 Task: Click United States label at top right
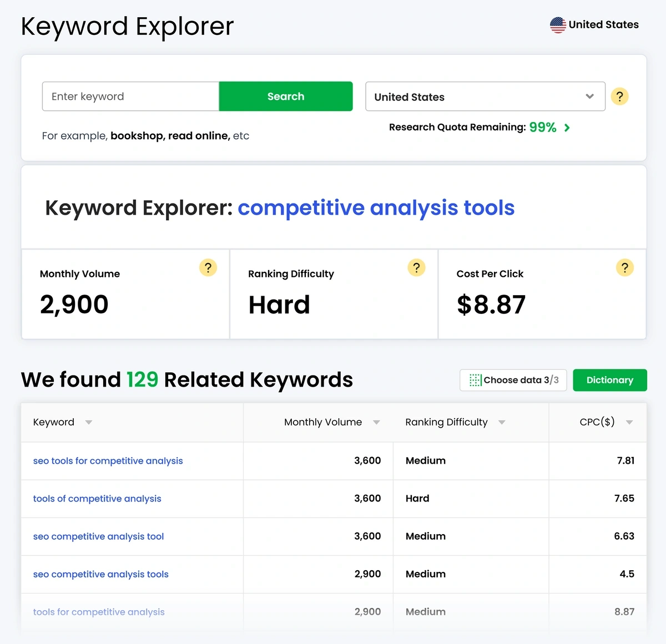pos(603,24)
